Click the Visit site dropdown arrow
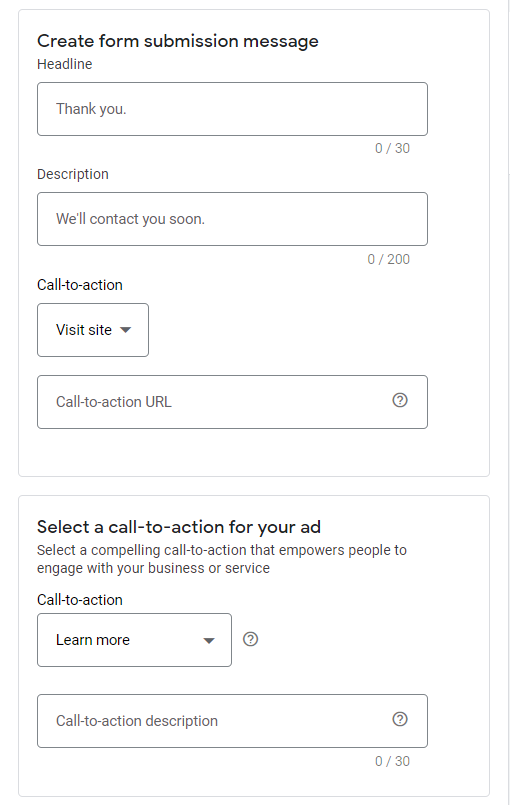 point(125,330)
